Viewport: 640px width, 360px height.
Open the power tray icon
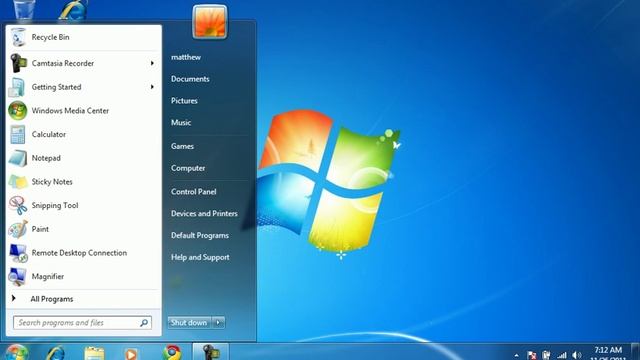coord(546,356)
